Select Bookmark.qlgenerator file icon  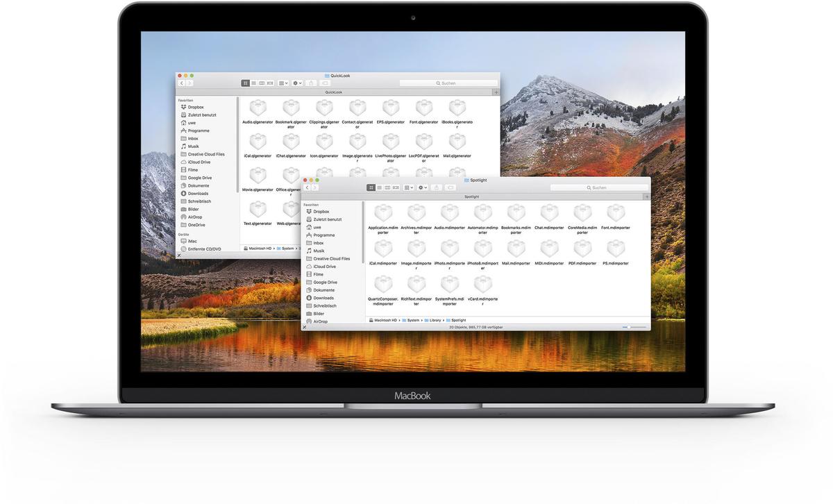pos(291,108)
